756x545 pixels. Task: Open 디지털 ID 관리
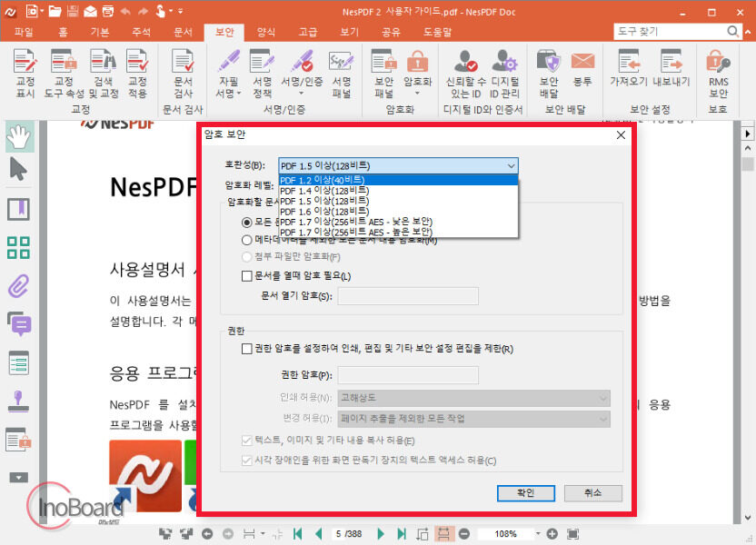click(x=504, y=74)
